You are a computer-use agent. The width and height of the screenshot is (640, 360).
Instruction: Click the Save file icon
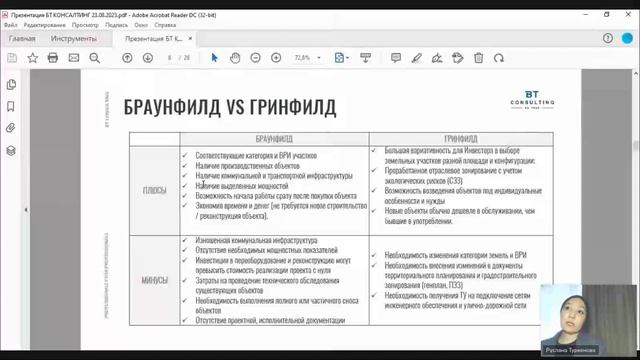click(12, 58)
